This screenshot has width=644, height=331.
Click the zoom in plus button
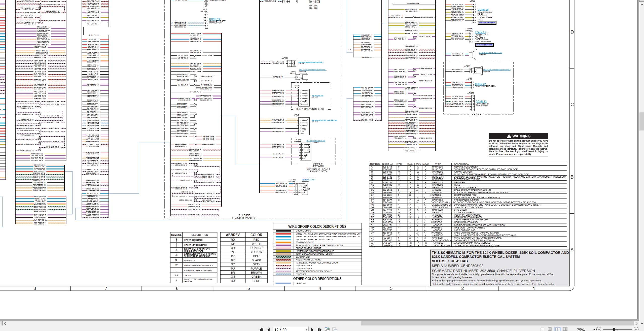[636, 329]
